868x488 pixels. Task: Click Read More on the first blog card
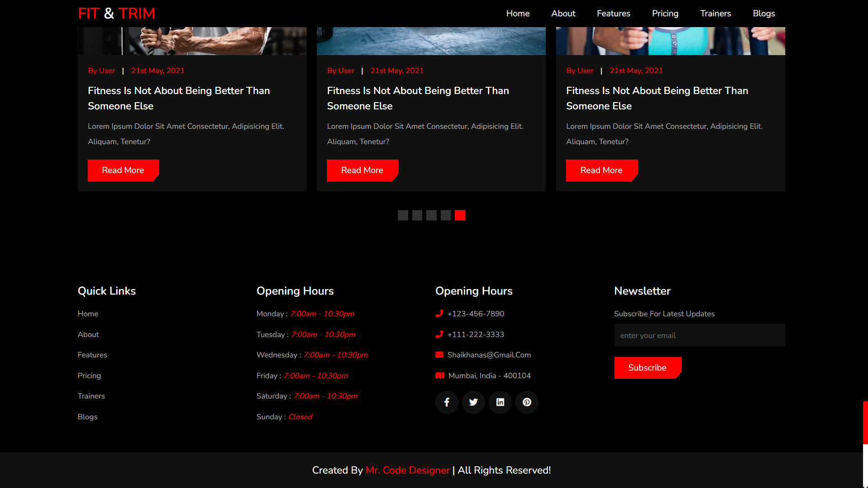click(123, 170)
